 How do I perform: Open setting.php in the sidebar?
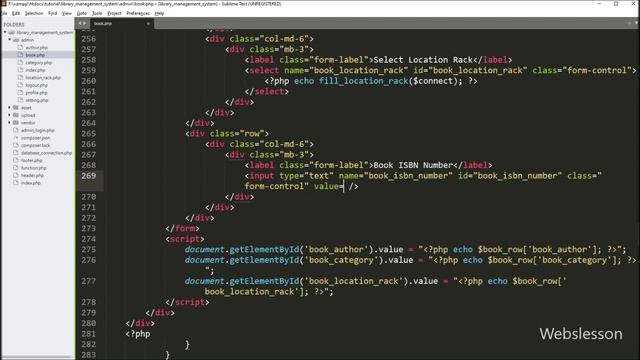tap(37, 100)
